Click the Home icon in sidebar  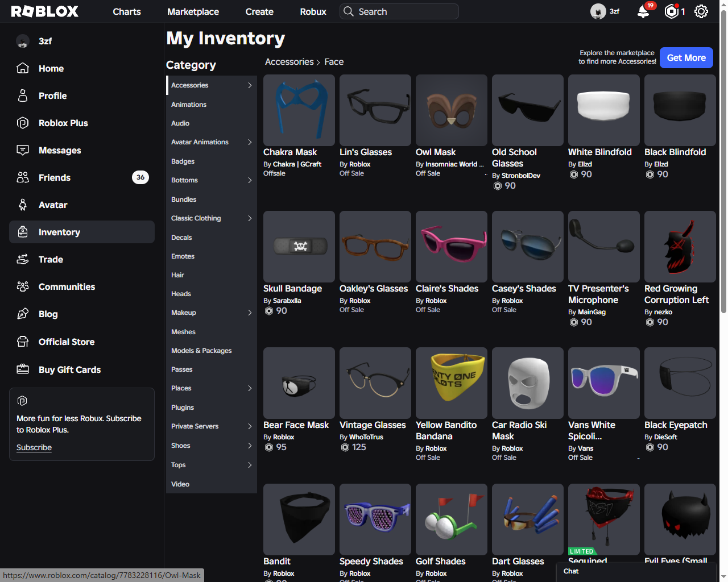pyautogui.click(x=23, y=68)
